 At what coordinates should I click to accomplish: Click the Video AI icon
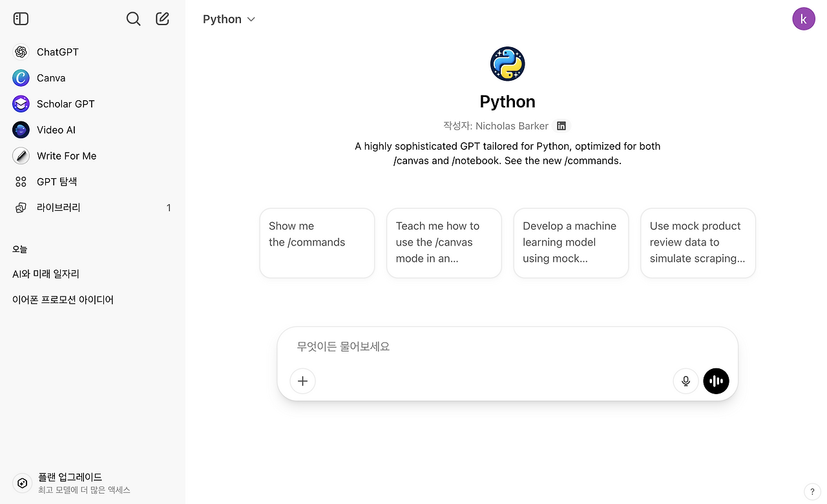(x=21, y=130)
